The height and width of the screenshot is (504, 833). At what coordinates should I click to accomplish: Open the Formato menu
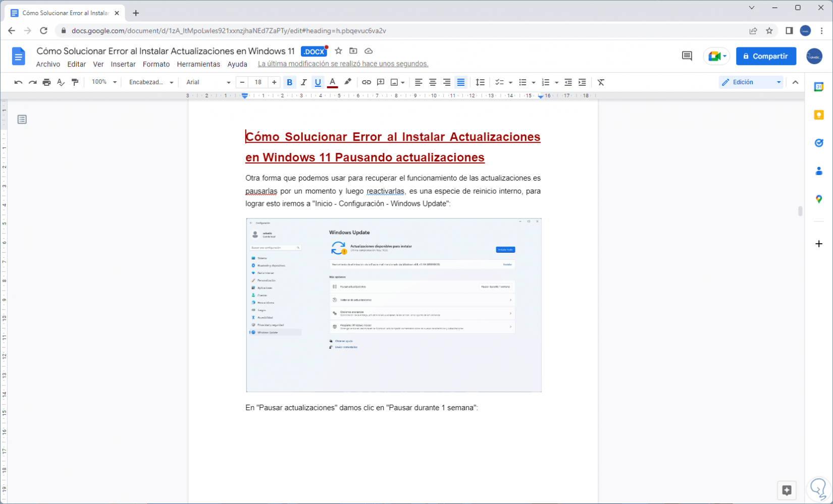[156, 64]
